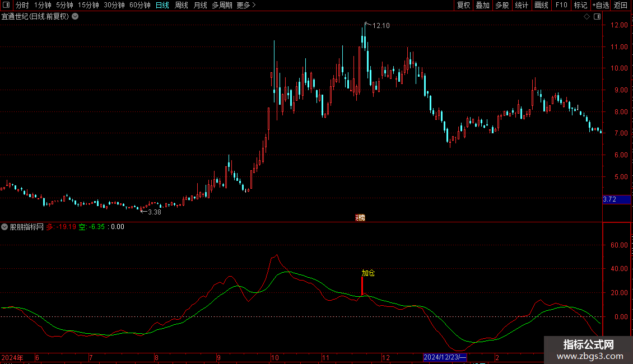Open the 多股 multi-stock view

tap(502, 5)
